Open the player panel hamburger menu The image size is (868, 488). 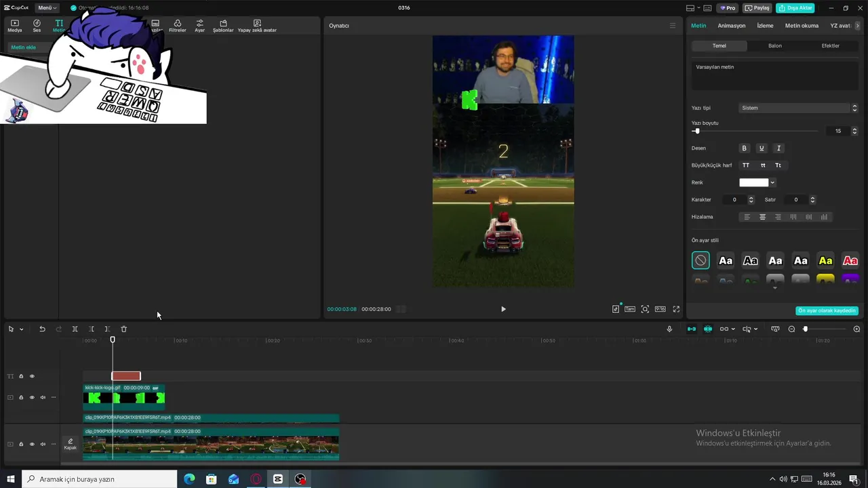pos(673,26)
